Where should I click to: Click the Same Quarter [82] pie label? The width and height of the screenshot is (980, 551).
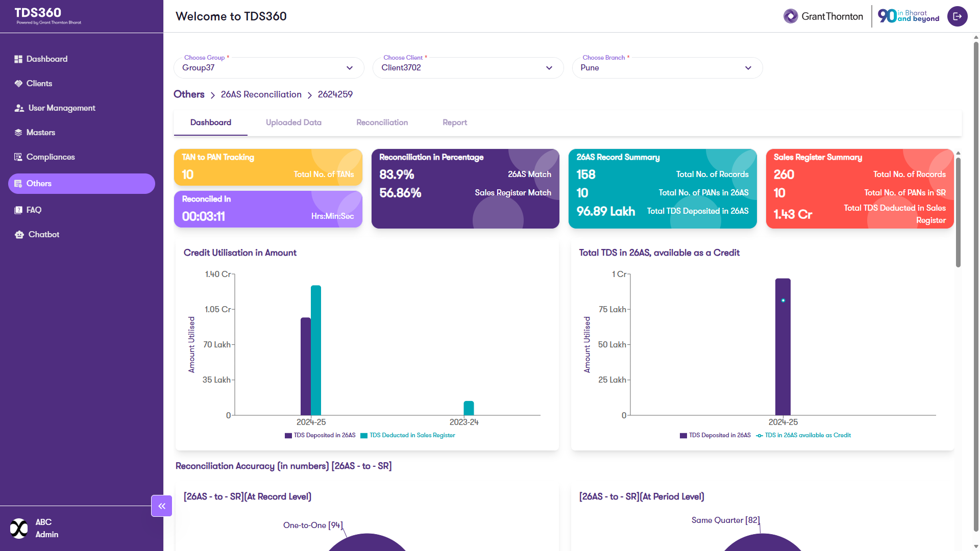pyautogui.click(x=725, y=520)
